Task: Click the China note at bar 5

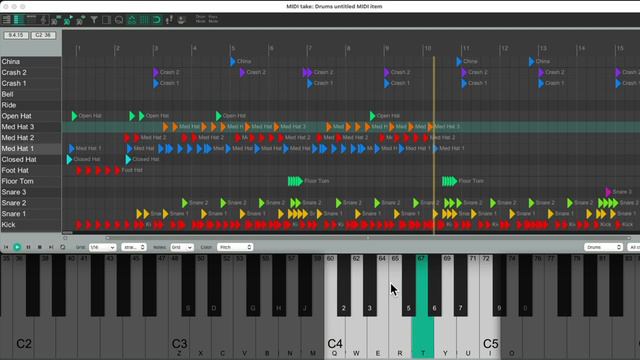Action: (233, 62)
